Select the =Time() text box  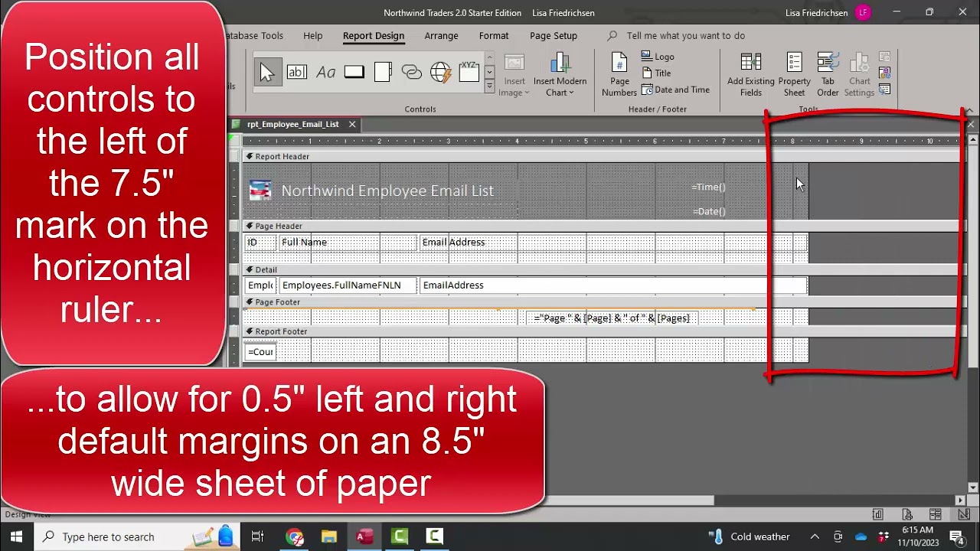coord(708,187)
